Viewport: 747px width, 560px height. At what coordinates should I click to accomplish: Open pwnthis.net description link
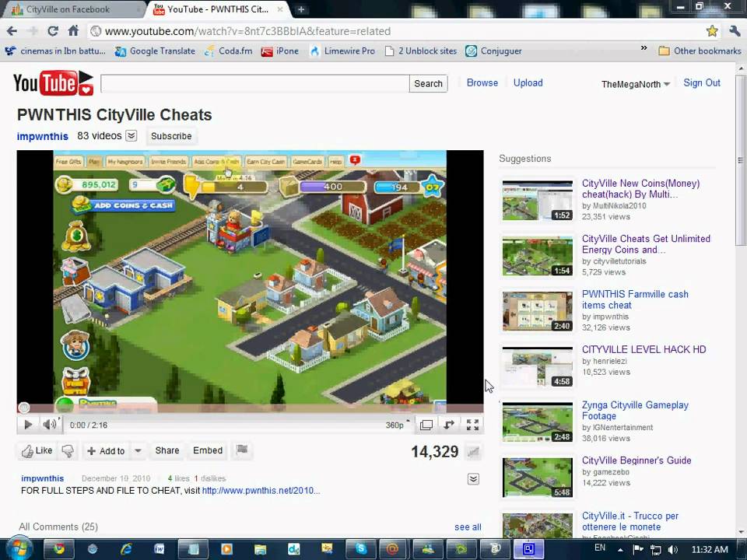[261, 491]
